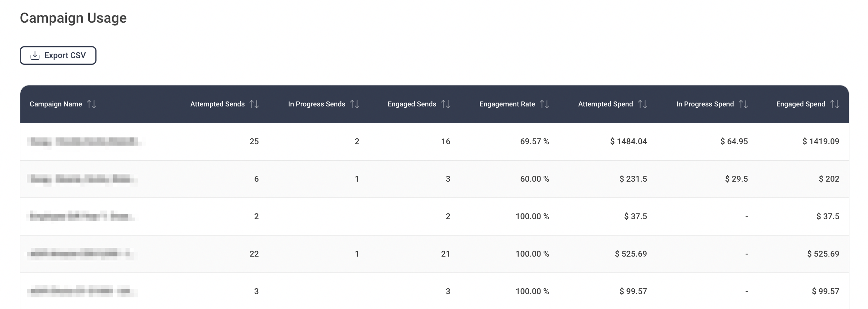Click the Attempted Sends column header text
Image resolution: width=868 pixels, height=309 pixels.
(217, 104)
